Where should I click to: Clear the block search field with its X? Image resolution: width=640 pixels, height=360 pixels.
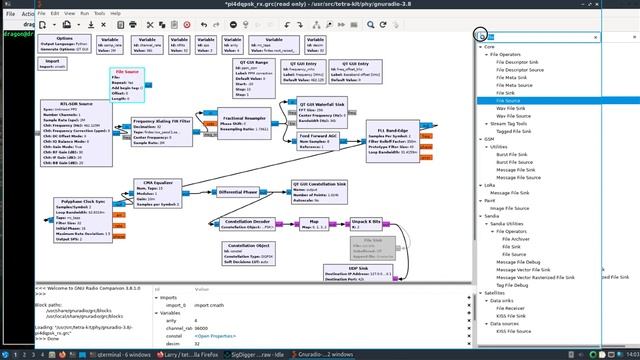point(596,37)
